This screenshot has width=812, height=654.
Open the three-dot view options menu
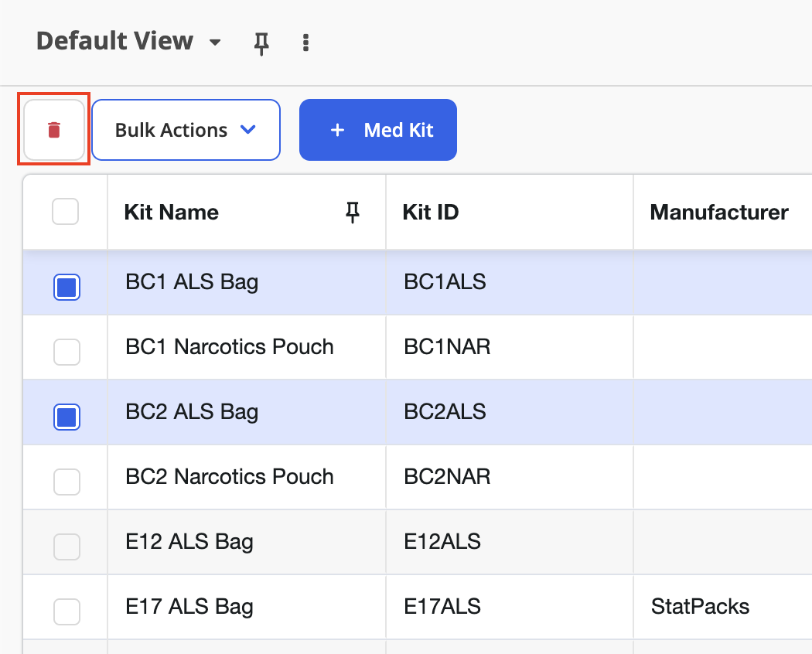pyautogui.click(x=305, y=43)
